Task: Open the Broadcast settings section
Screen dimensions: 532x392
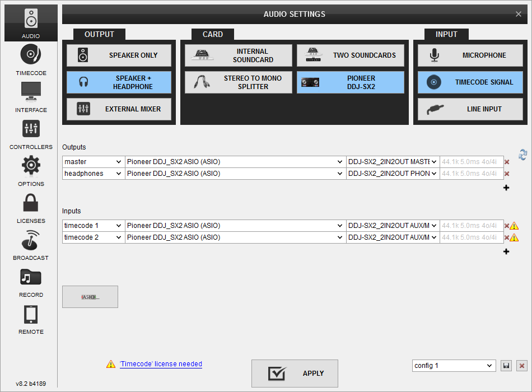Action: click(31, 245)
